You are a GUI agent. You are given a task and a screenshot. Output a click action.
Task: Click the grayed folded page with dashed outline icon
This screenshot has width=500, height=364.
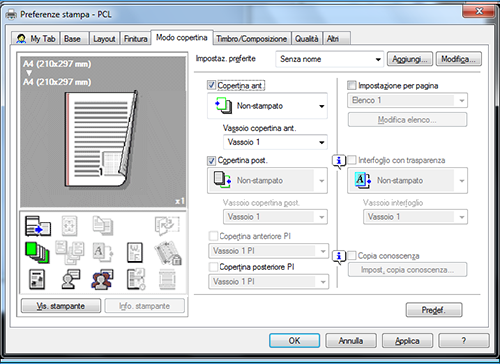(x=167, y=226)
